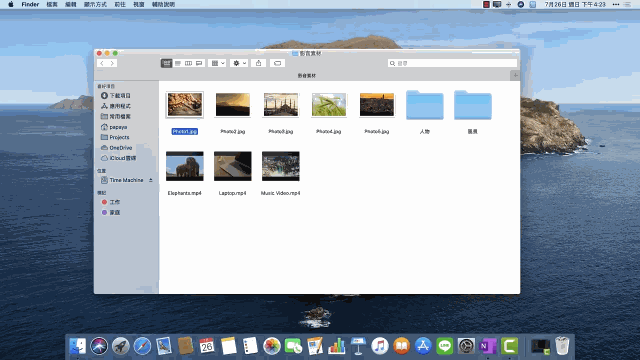This screenshot has height=360, width=640.
Task: Click the Share toolbar button
Action: pos(258,63)
